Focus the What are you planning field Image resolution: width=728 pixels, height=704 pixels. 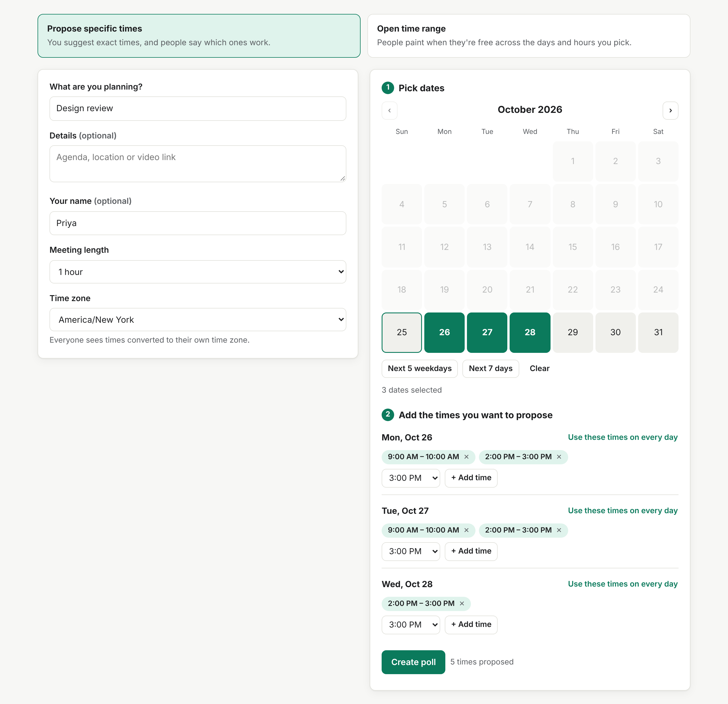(x=198, y=108)
